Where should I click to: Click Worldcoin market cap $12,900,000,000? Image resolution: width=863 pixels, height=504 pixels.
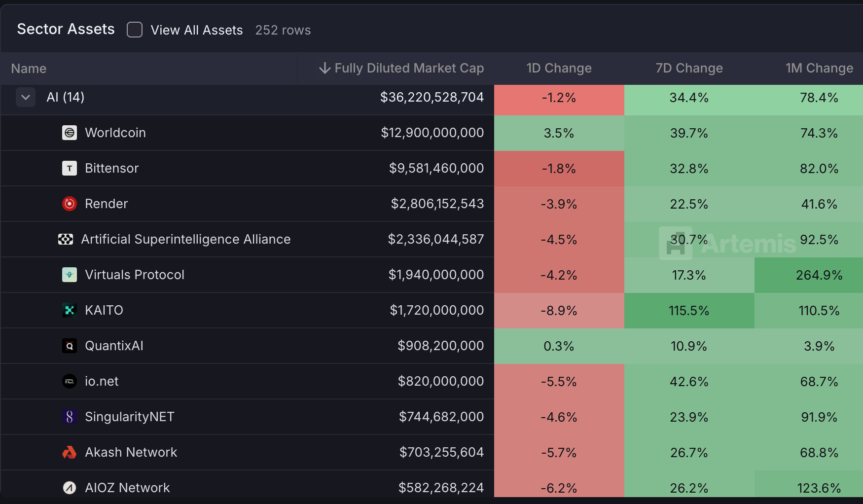pyautogui.click(x=432, y=133)
